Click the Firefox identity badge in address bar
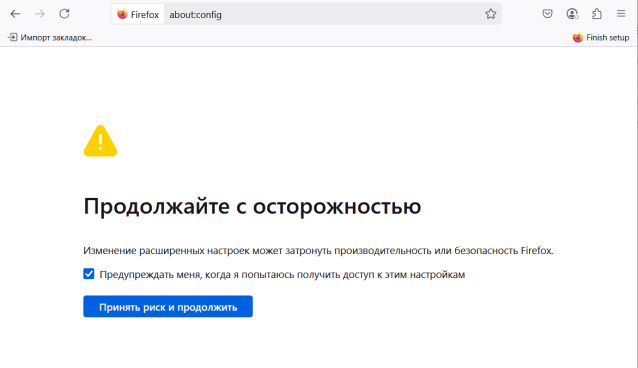Screen dimensions: 638x368 click(x=138, y=14)
